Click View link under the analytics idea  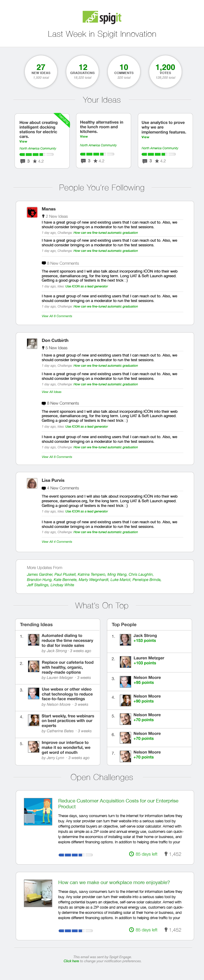145,137
